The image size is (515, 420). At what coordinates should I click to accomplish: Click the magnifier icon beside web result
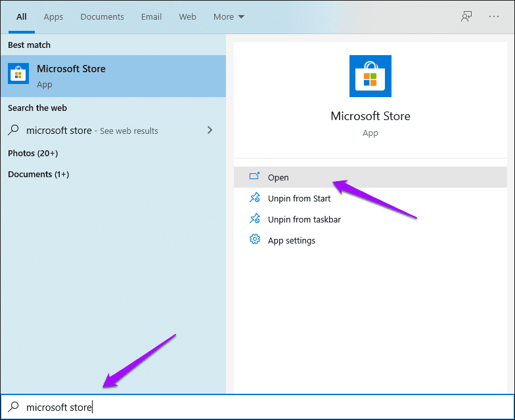(x=13, y=130)
